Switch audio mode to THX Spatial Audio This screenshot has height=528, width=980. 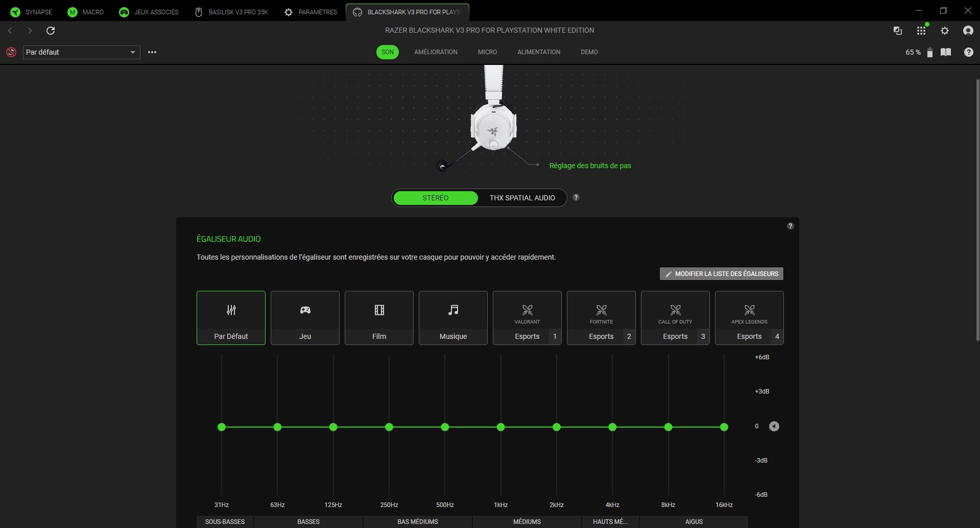click(522, 198)
